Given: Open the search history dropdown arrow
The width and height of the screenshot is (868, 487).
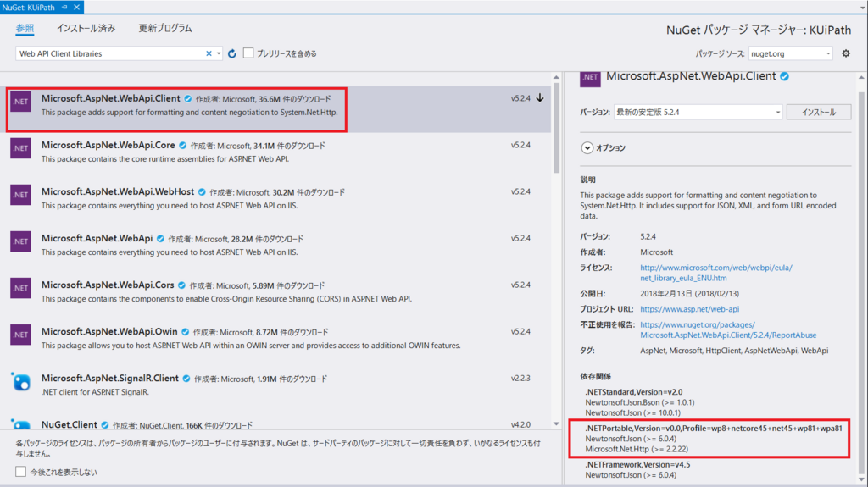Looking at the screenshot, I should pyautogui.click(x=219, y=53).
